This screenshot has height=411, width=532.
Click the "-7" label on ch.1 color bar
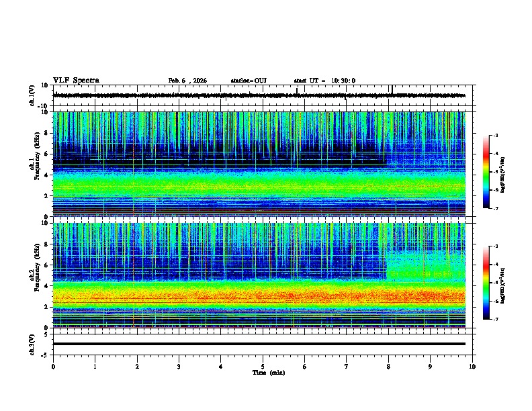point(495,208)
